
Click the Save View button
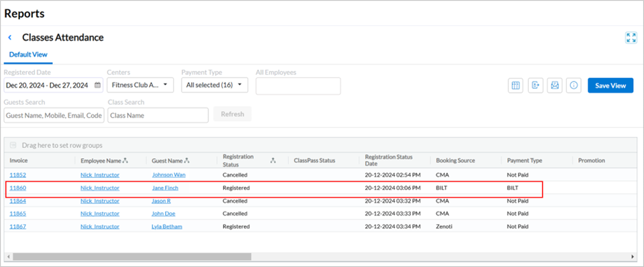pos(610,86)
